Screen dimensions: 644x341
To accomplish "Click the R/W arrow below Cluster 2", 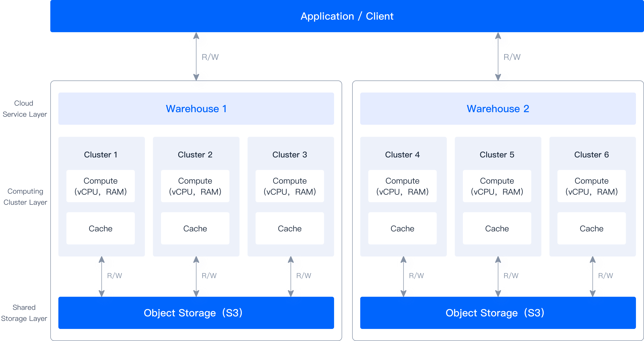I will coord(196,276).
